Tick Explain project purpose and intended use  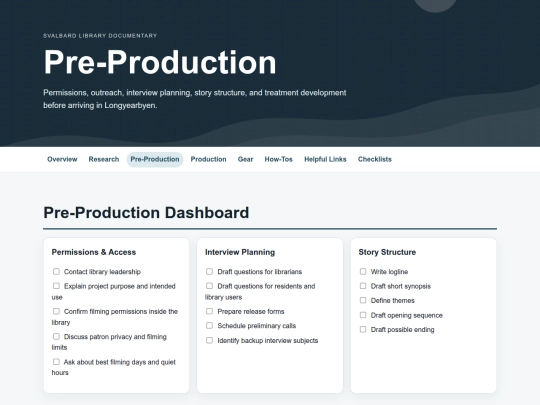pyautogui.click(x=56, y=286)
